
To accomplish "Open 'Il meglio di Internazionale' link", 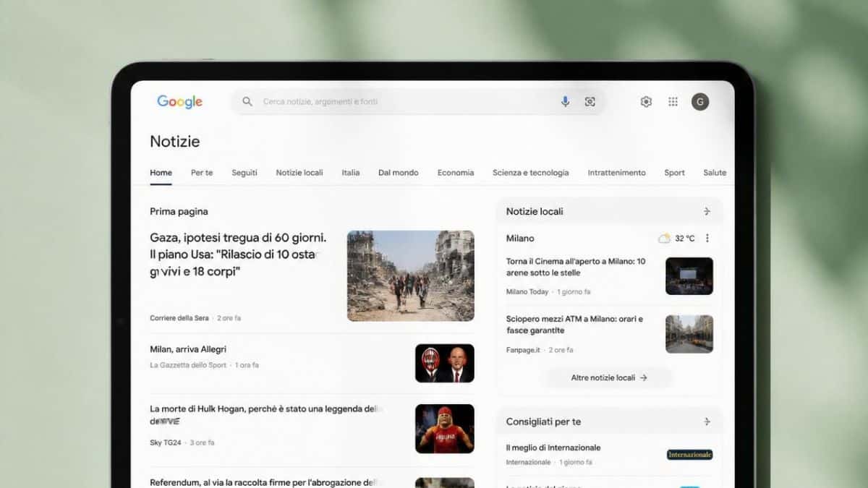I will tap(553, 448).
